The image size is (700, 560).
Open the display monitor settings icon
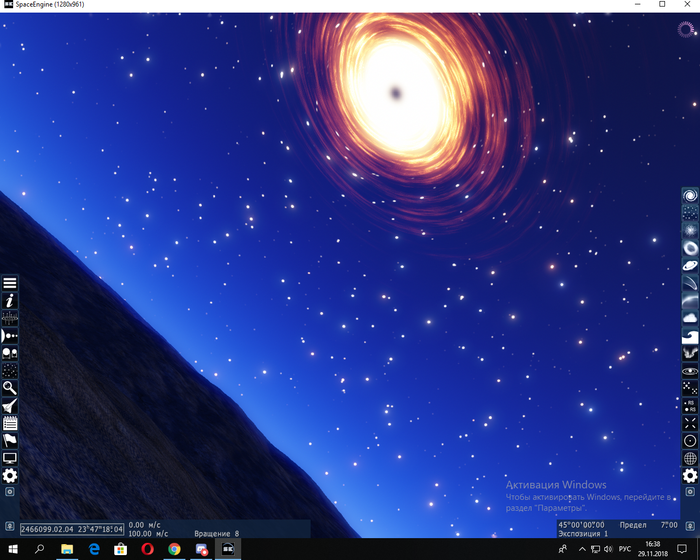click(x=10, y=457)
